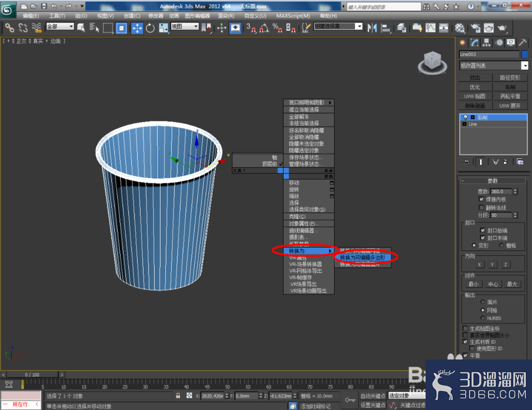Open Render Setup teapot icon
The image size is (532, 410).
pos(476,28)
